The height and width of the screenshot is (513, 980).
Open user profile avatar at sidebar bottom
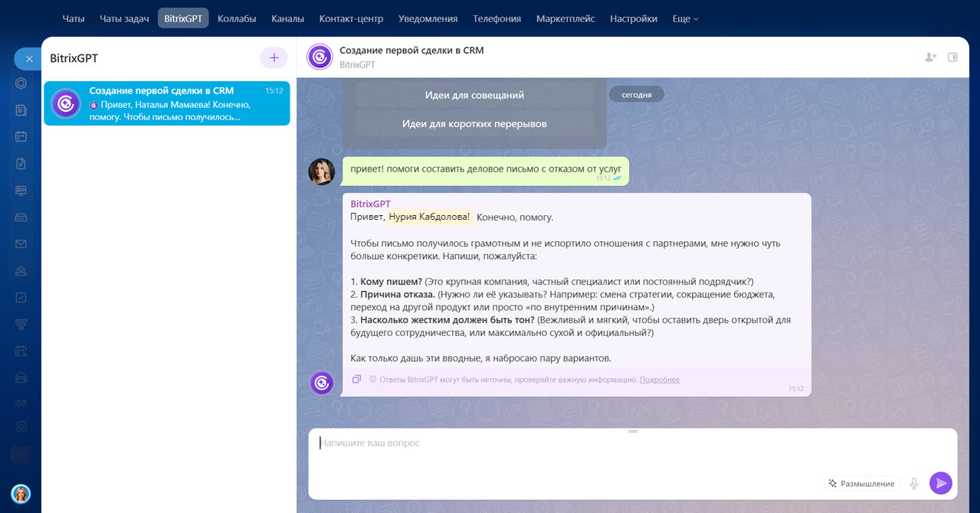(x=21, y=494)
